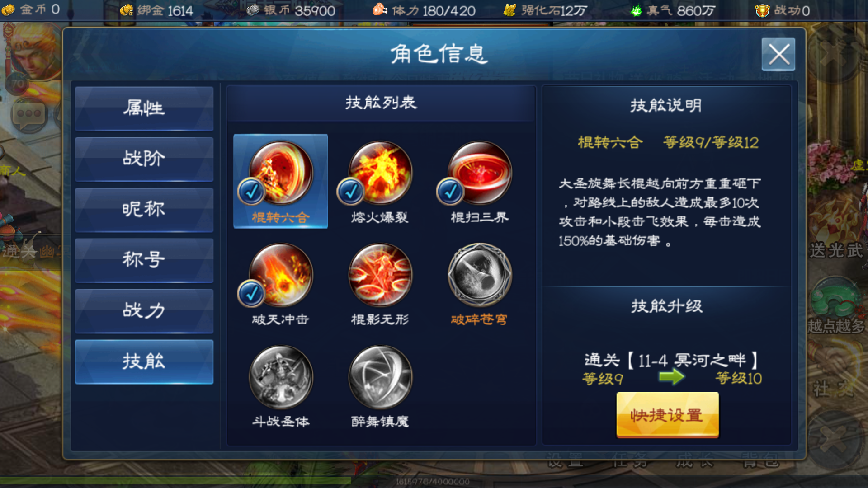Select the 棍转六合 skill icon
The width and height of the screenshot is (868, 488).
pyautogui.click(x=281, y=173)
